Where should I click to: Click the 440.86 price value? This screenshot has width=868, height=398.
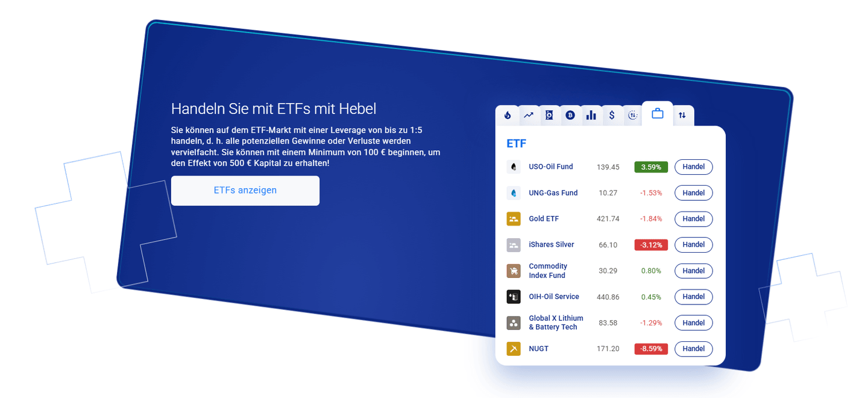(608, 297)
